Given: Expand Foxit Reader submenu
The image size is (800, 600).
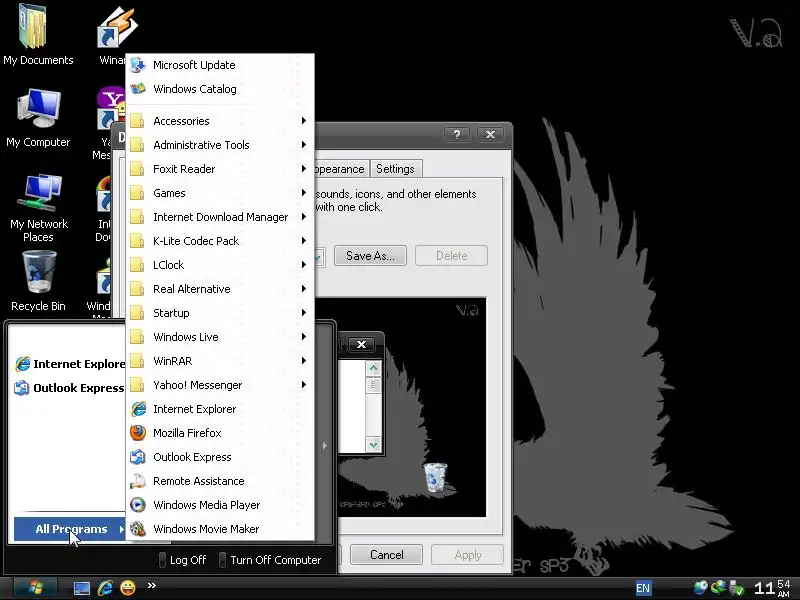Looking at the screenshot, I should tap(220, 169).
